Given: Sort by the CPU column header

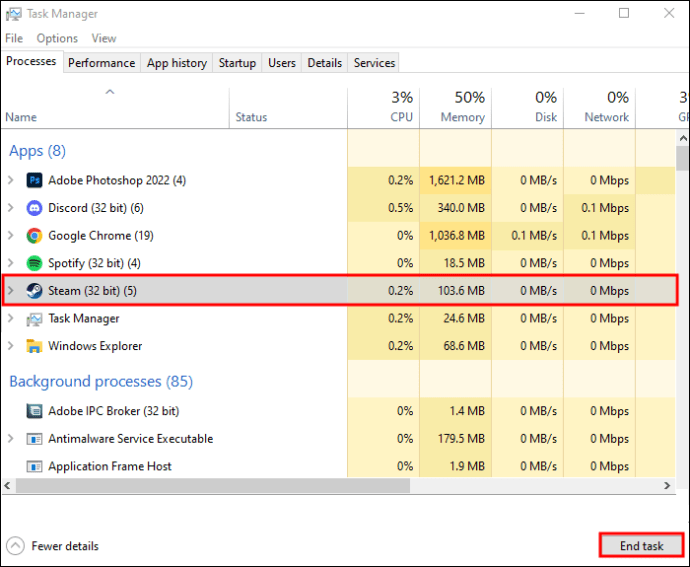Looking at the screenshot, I should click(384, 107).
